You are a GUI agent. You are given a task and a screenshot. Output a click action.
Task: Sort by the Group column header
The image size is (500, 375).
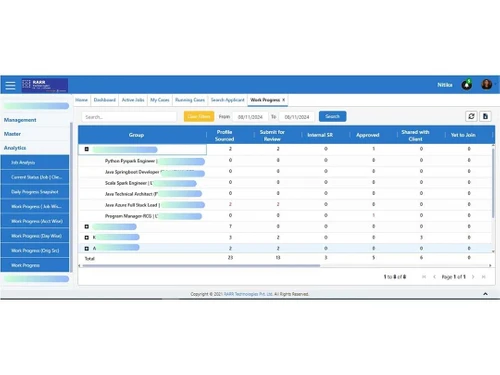coord(136,135)
